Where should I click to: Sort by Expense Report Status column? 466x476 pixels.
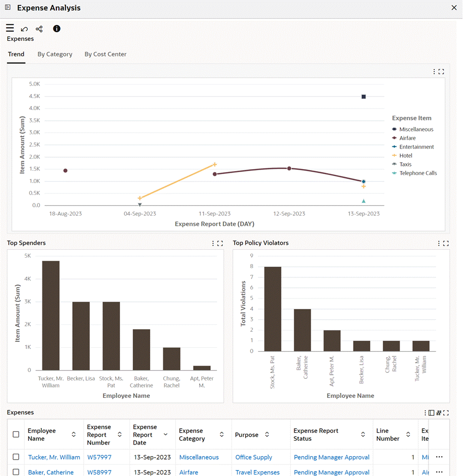(363, 434)
